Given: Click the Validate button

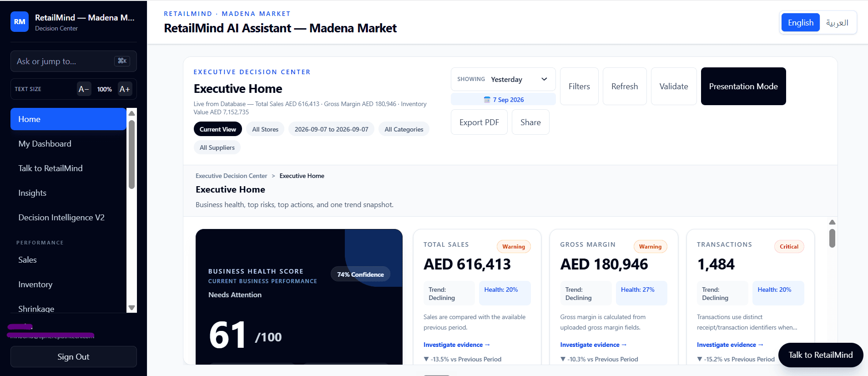Looking at the screenshot, I should [674, 86].
